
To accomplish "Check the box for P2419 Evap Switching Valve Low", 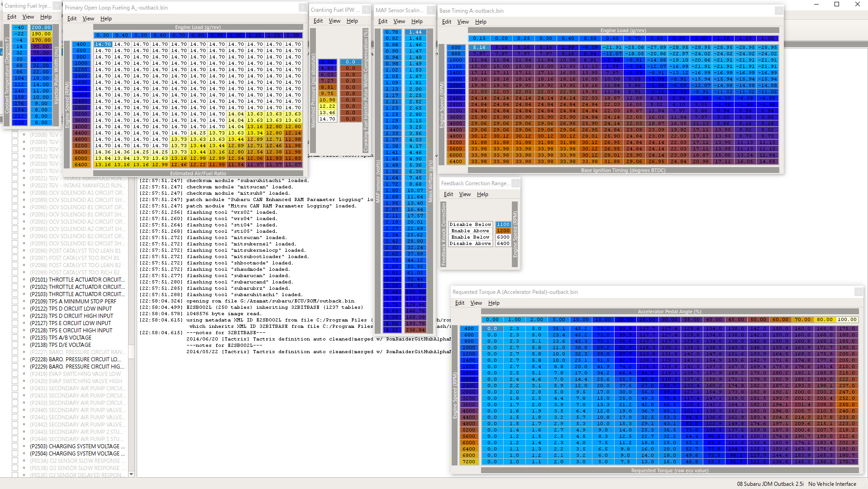I will pos(15,374).
